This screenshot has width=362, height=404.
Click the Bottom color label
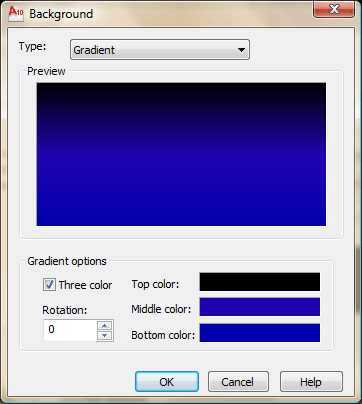[163, 335]
